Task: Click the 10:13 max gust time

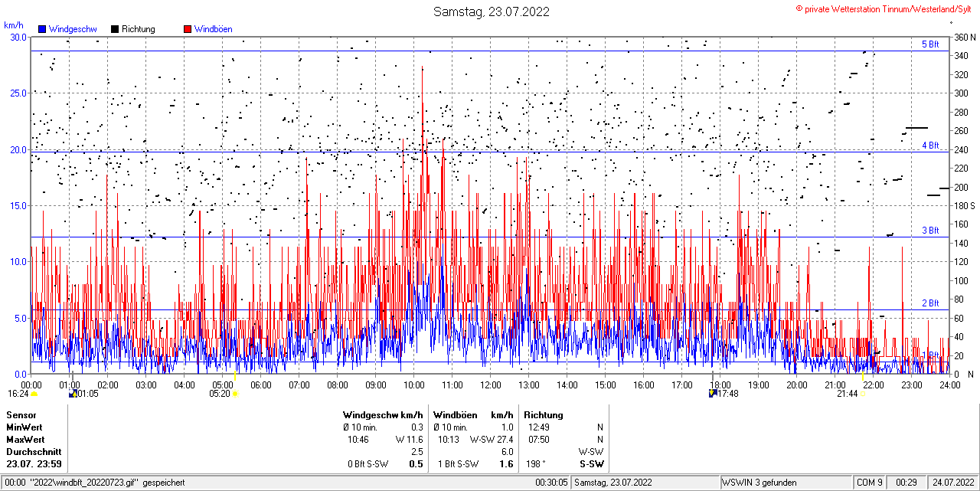Action: pos(449,440)
